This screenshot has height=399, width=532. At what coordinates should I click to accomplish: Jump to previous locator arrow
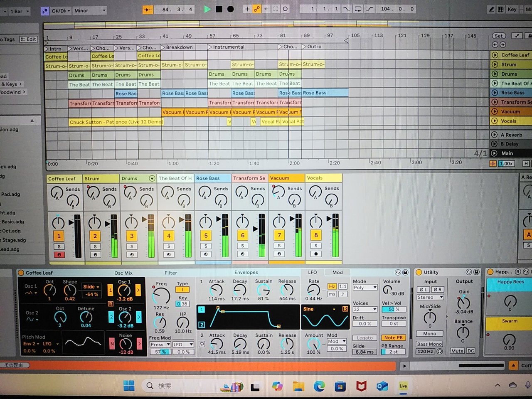pyautogui.click(x=495, y=44)
